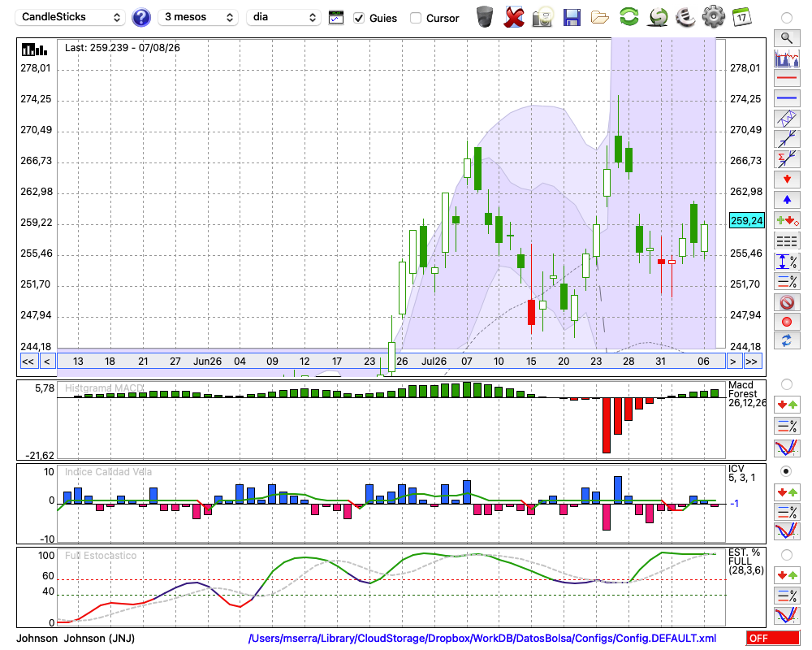The height and width of the screenshot is (650, 812).
Task: Open settings with the gear icon
Action: click(714, 17)
